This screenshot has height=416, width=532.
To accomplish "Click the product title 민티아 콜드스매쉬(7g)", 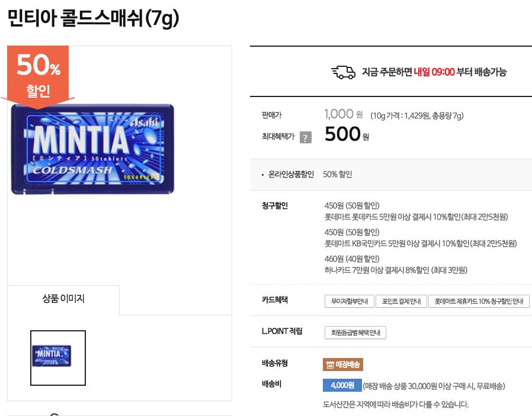I will tap(94, 19).
